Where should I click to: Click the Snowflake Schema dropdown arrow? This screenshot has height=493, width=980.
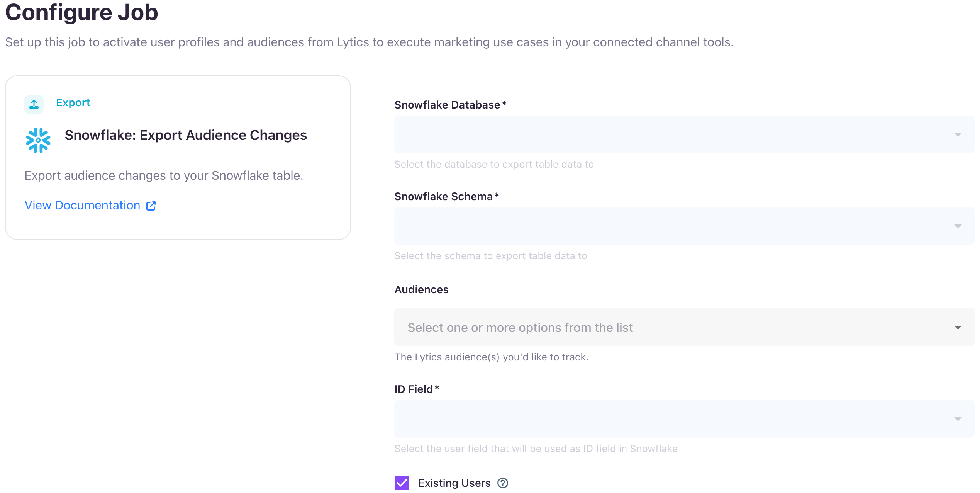958,226
